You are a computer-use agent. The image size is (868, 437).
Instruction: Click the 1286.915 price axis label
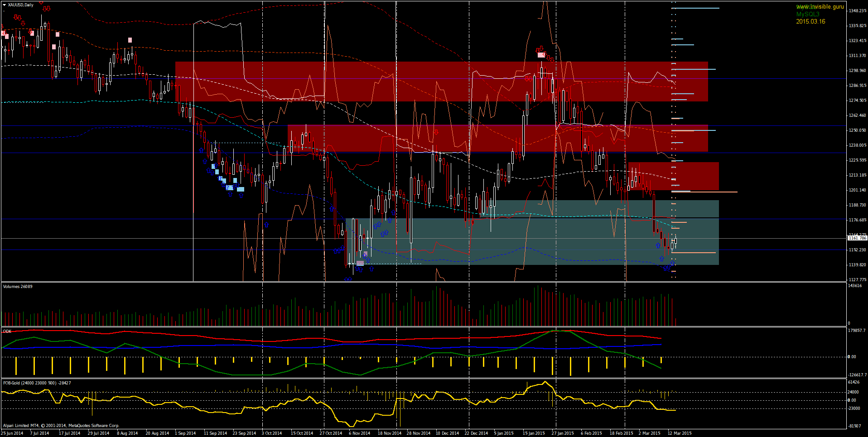click(857, 85)
